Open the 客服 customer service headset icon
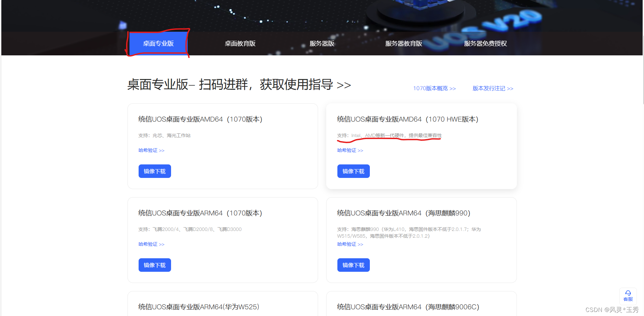 coord(628,296)
